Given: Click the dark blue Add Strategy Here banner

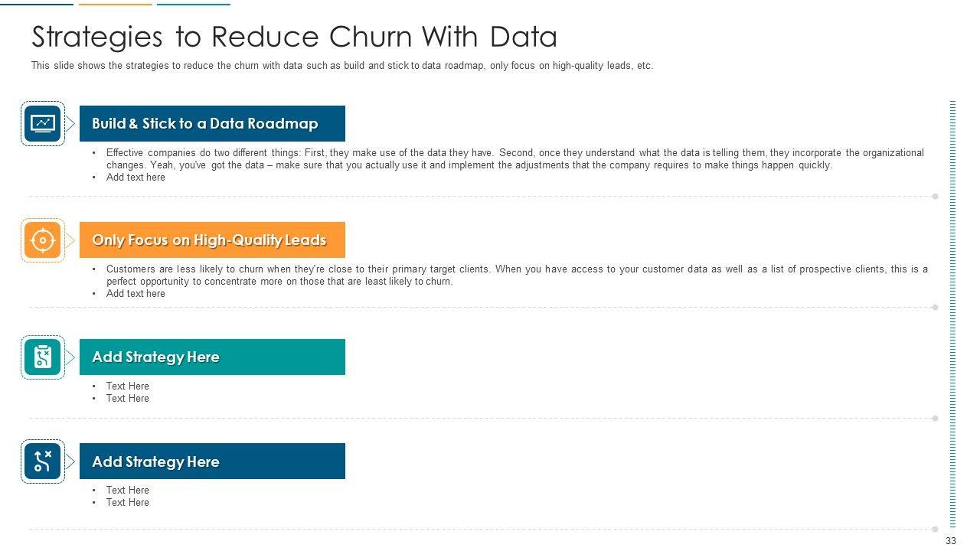Looking at the screenshot, I should 212,461.
